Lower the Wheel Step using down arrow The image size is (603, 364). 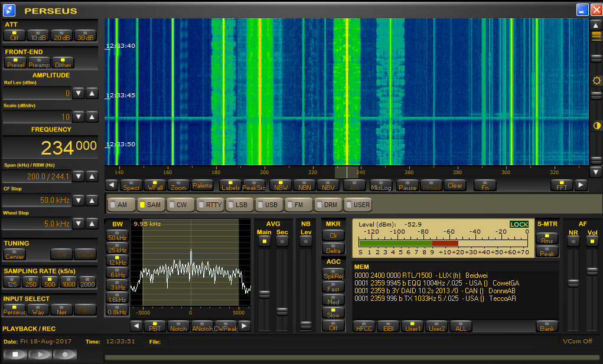[80, 224]
